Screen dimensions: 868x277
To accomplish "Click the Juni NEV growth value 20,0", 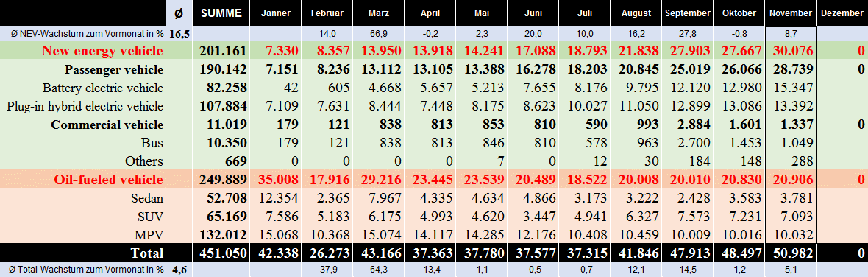I will tap(533, 33).
